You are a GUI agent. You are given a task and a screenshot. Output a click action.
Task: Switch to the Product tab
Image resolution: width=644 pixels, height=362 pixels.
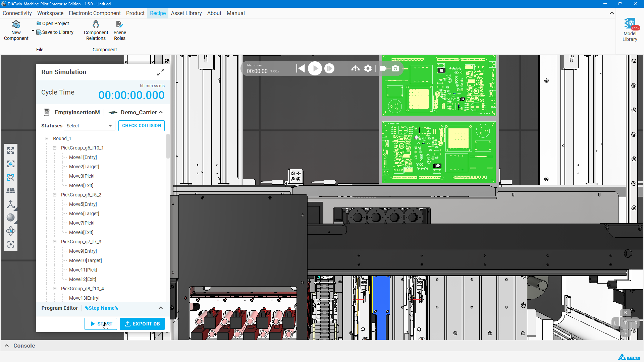(x=135, y=13)
